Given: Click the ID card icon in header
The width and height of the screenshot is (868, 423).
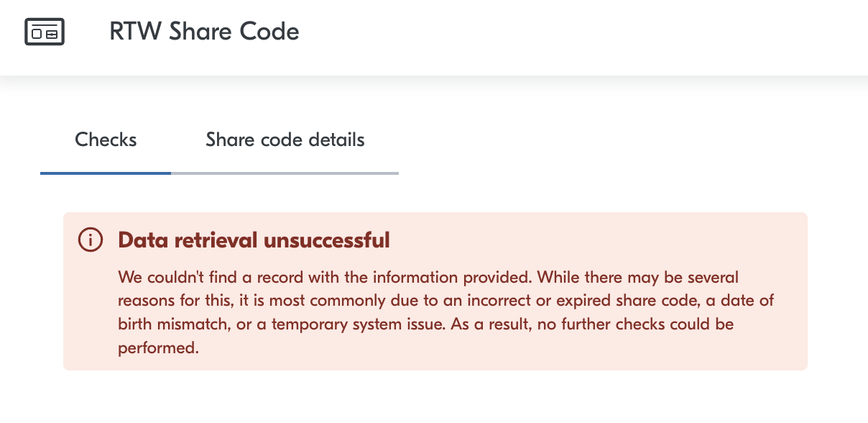Looking at the screenshot, I should pyautogui.click(x=45, y=32).
